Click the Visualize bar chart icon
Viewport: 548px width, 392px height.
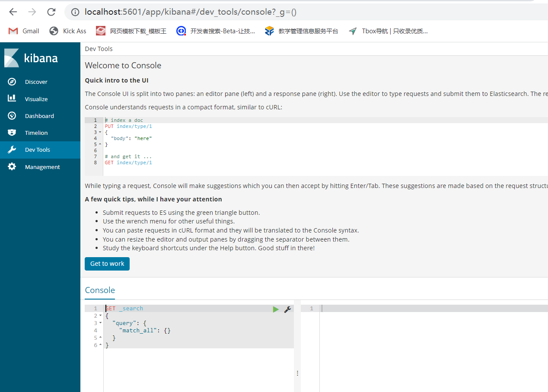point(12,99)
